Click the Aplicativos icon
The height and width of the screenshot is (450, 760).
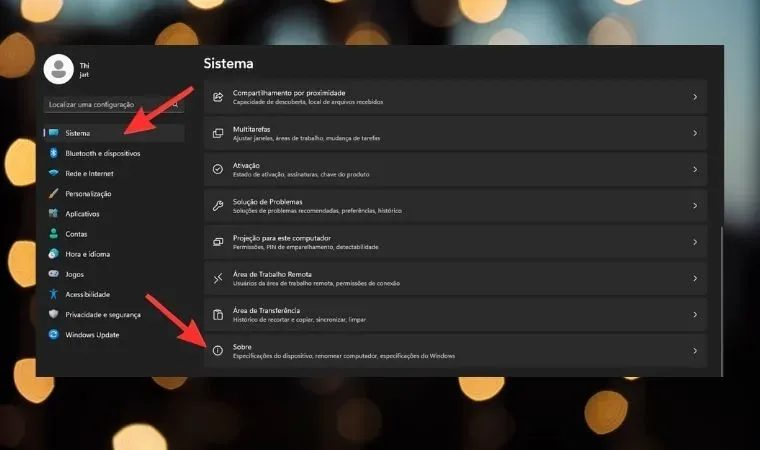tap(53, 213)
